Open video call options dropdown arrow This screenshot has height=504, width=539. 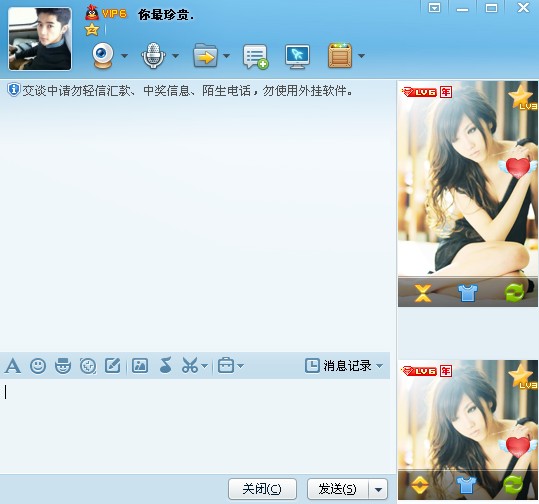(124, 56)
